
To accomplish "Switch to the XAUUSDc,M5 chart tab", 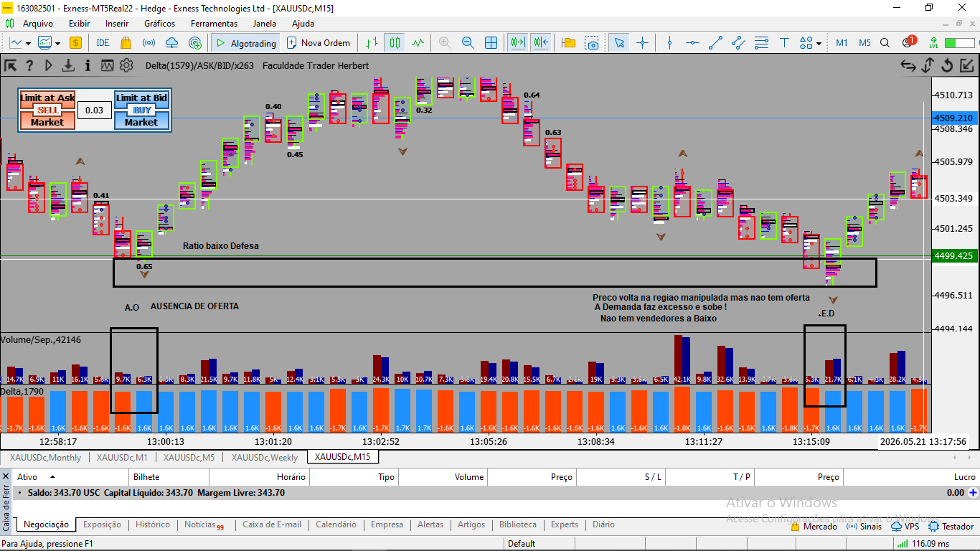I will [x=189, y=458].
